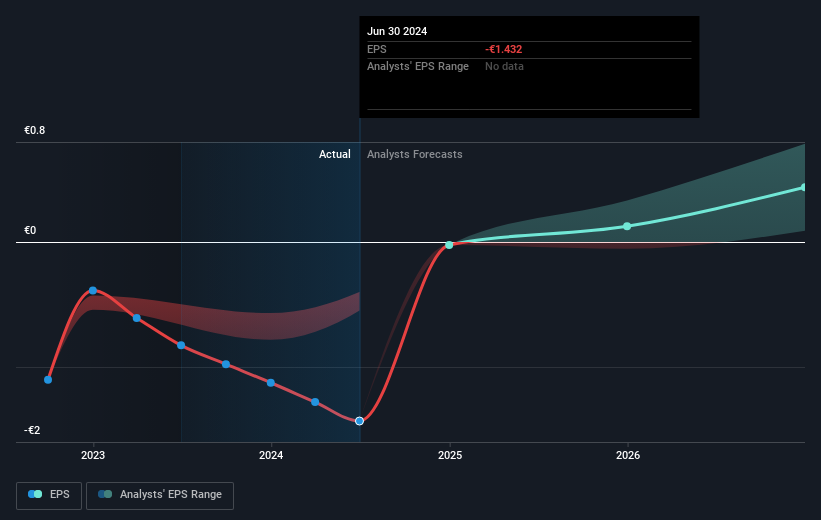This screenshot has height=520, width=821.
Task: Toggle the Analysts' EPS Range legend
Action: tap(160, 495)
